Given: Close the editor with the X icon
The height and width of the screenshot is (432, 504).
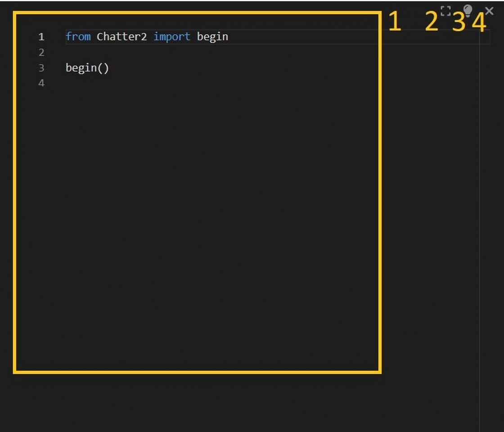Looking at the screenshot, I should click(489, 11).
